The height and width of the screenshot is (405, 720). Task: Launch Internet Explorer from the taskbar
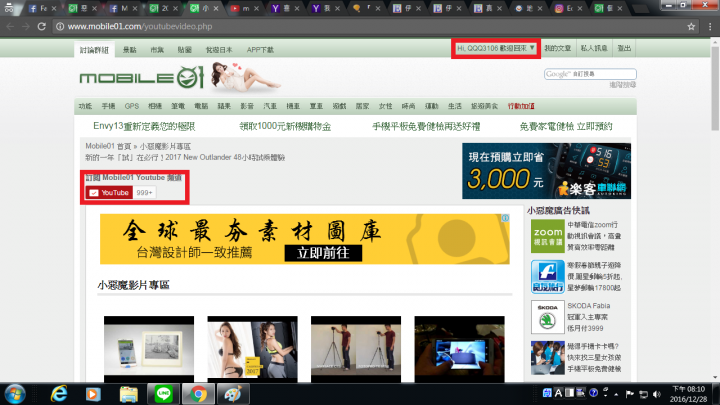(59, 394)
